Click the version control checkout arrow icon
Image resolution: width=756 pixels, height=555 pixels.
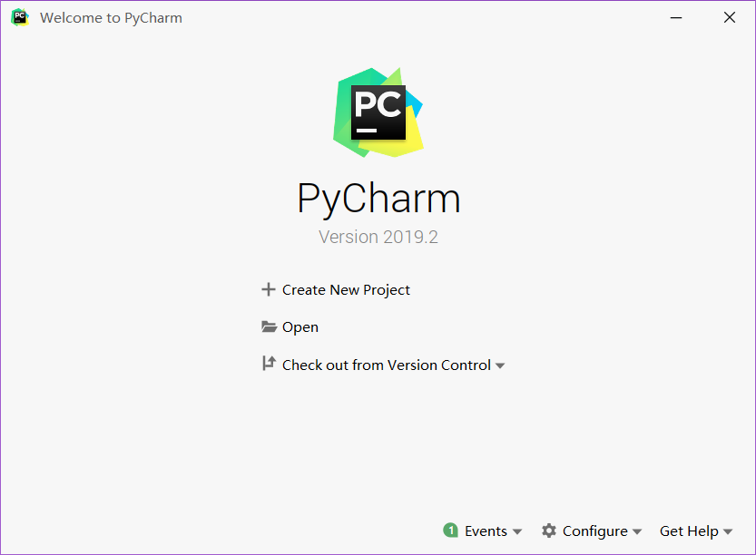(x=269, y=364)
